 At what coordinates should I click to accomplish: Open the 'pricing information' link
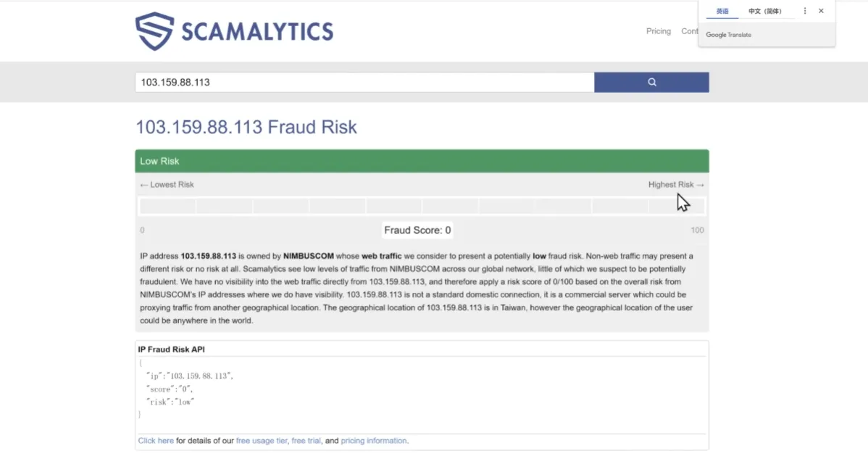coord(374,441)
